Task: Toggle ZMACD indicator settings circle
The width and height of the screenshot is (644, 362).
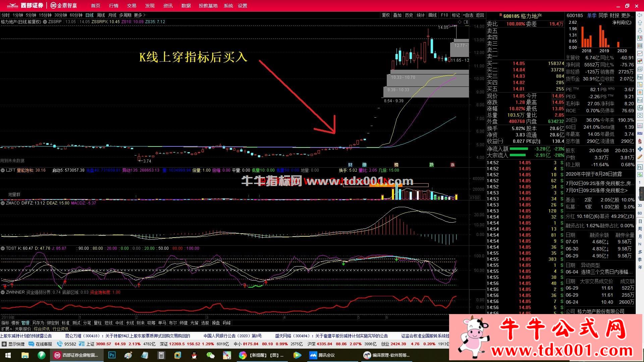Action: 3,203
